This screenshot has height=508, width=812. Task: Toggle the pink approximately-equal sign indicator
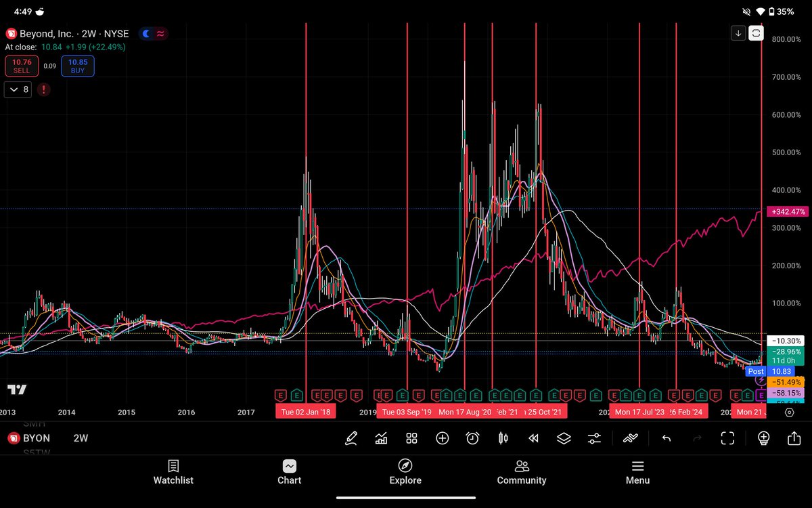pos(160,34)
